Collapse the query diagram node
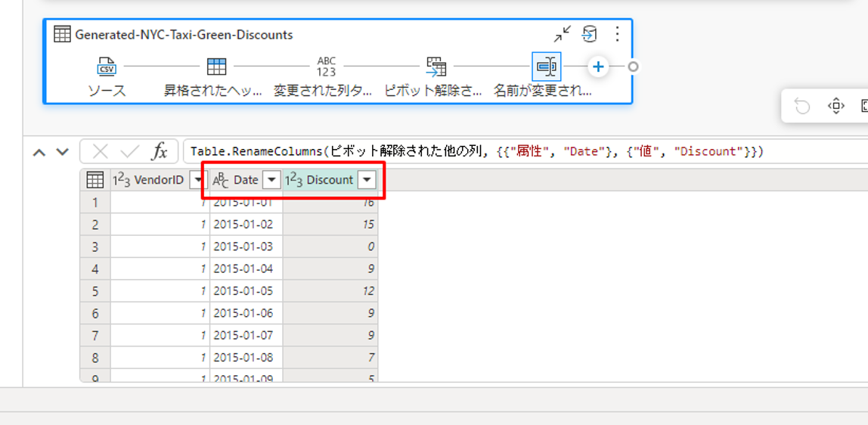 point(562,34)
